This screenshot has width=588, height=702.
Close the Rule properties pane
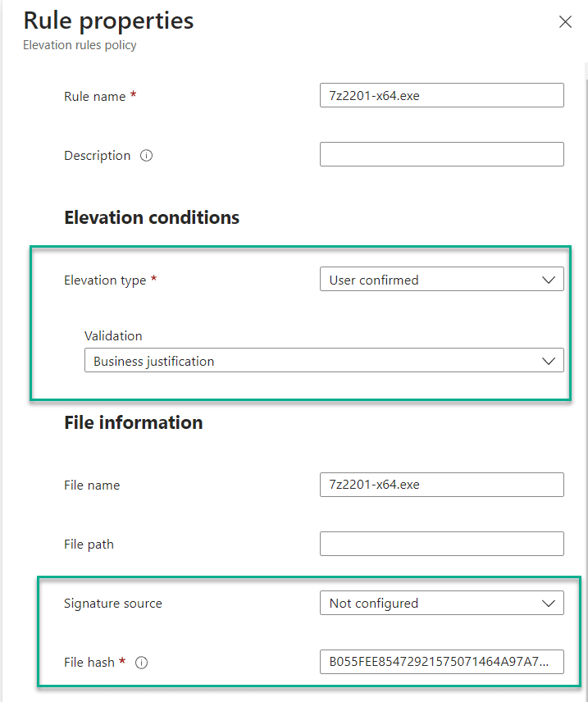tap(565, 21)
